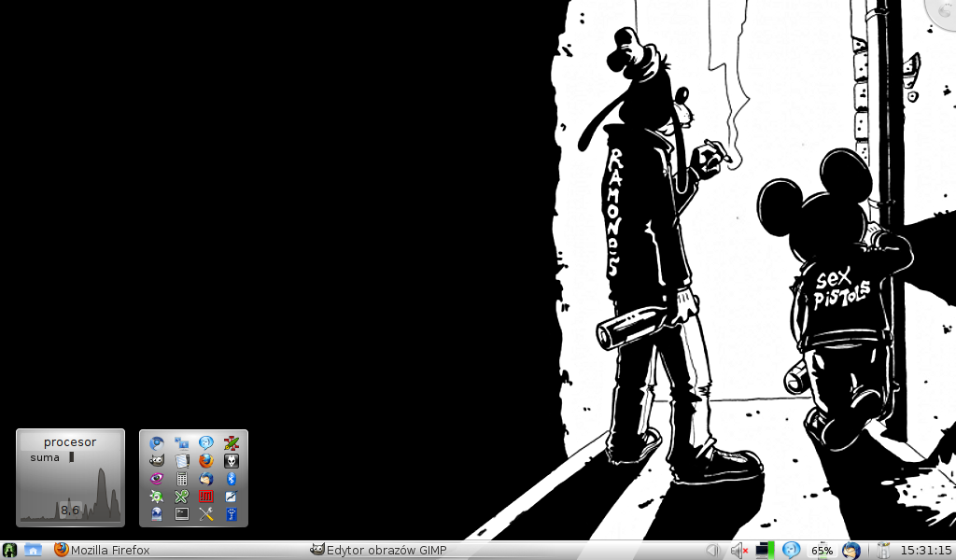This screenshot has width=956, height=560.
Task: Click the "procesor" widget title
Action: [70, 441]
